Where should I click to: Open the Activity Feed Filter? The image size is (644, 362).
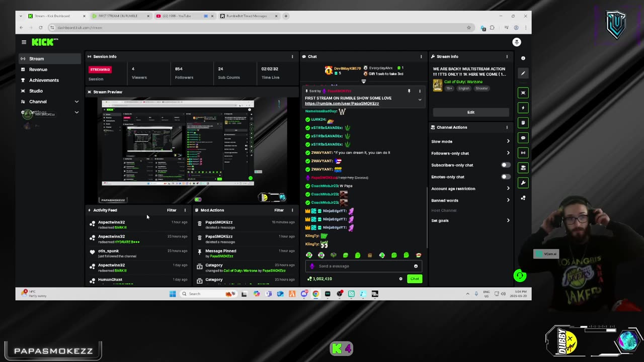coord(172,210)
